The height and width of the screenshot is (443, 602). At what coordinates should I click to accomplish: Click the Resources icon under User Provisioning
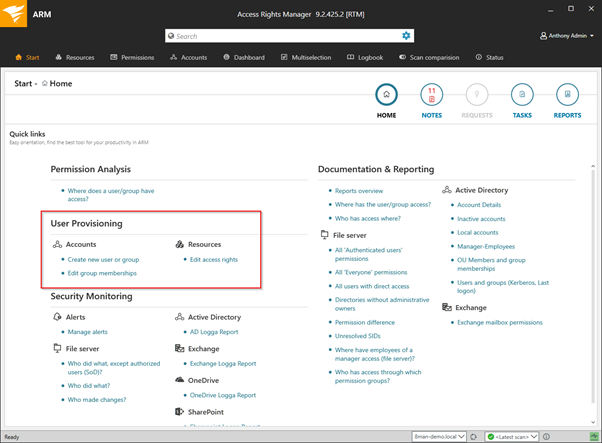179,244
